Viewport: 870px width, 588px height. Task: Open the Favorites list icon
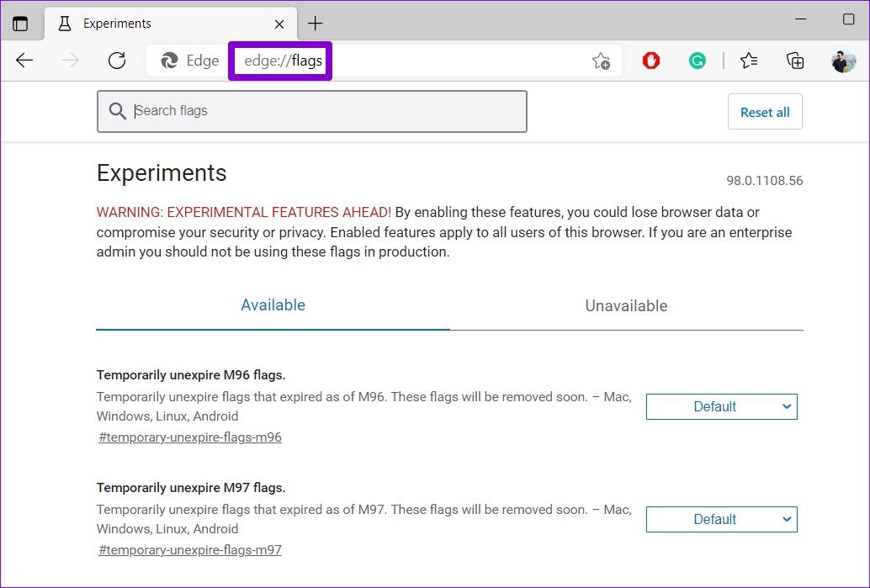tap(748, 61)
